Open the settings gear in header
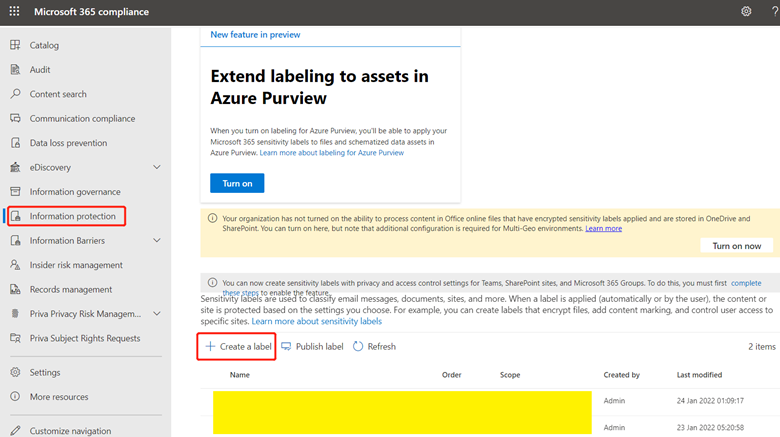The width and height of the screenshot is (780, 437). [x=746, y=11]
